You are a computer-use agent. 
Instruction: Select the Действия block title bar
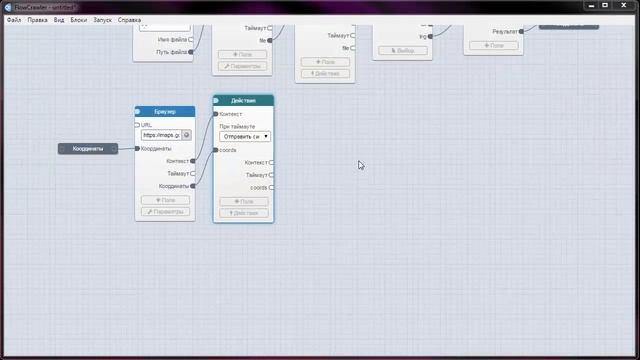243,100
